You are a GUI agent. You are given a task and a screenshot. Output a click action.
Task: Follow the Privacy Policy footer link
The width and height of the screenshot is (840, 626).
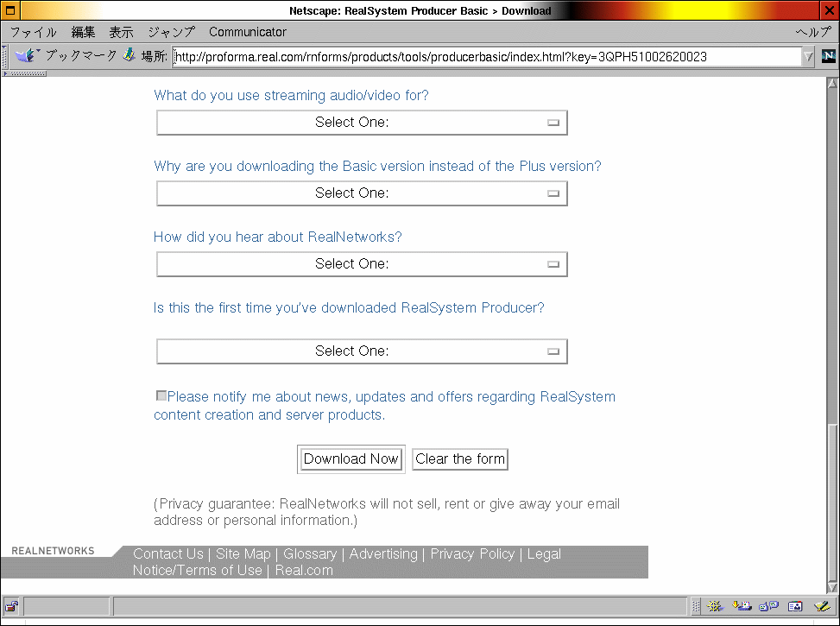[472, 553]
